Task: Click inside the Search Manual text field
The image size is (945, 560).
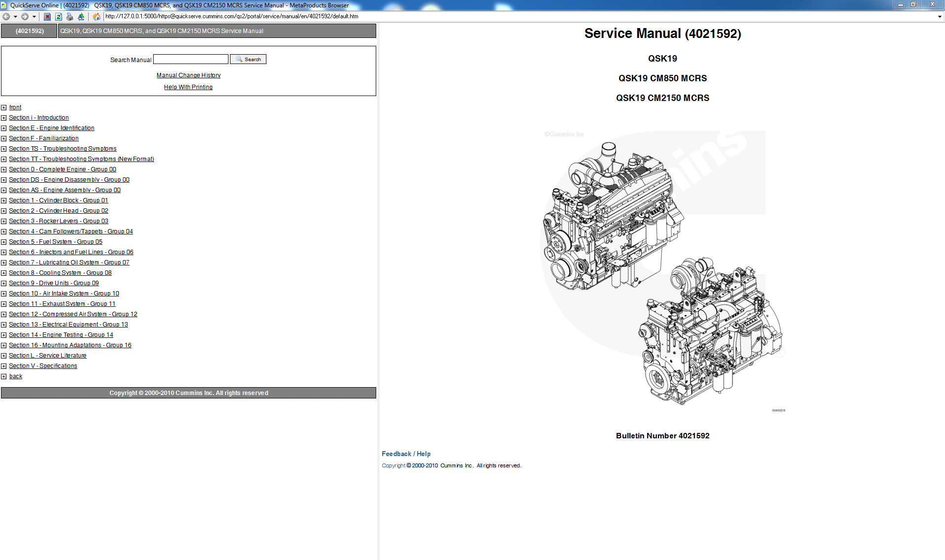Action: 190,59
